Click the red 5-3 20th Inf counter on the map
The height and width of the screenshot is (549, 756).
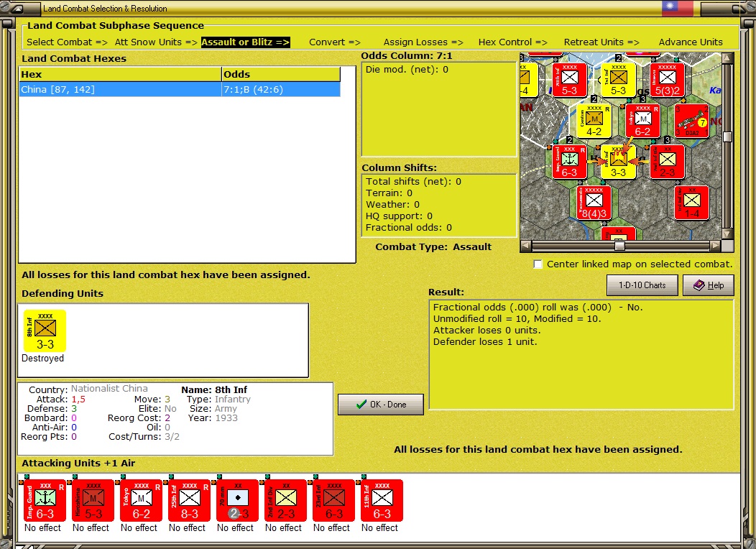tap(569, 80)
